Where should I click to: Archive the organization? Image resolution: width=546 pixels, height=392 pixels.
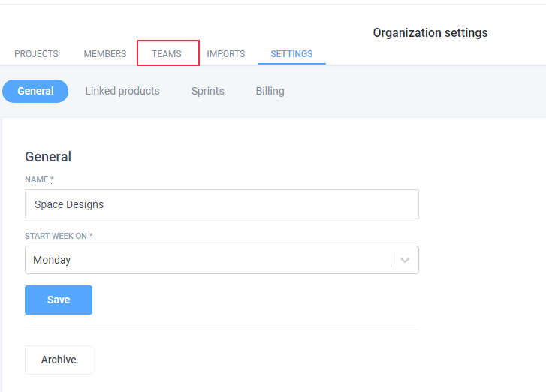click(59, 360)
